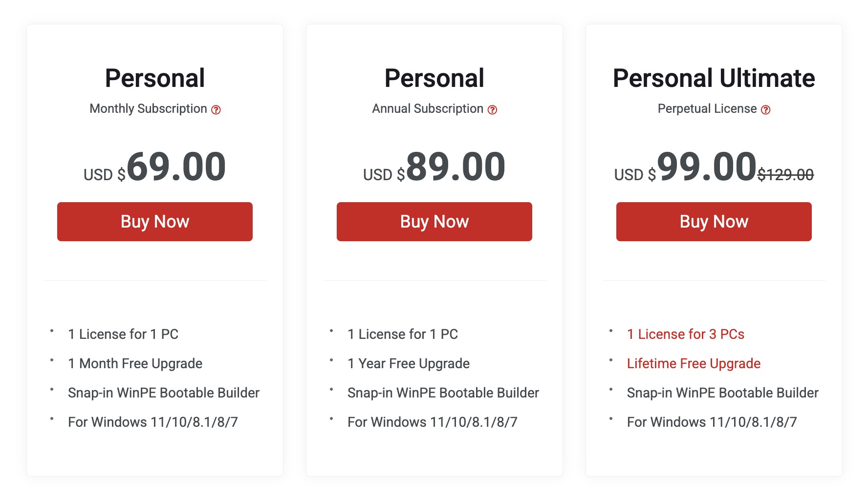Click the crossed-out $129.00 price

(785, 175)
